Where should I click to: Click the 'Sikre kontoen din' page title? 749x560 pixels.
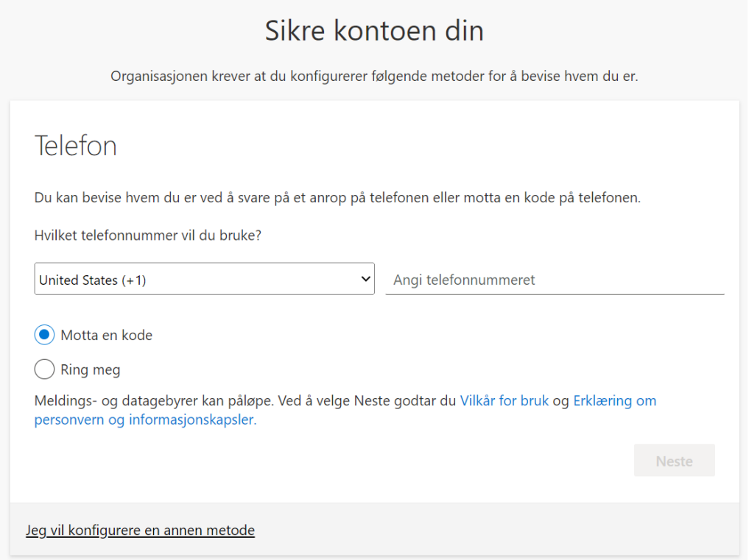point(374,32)
